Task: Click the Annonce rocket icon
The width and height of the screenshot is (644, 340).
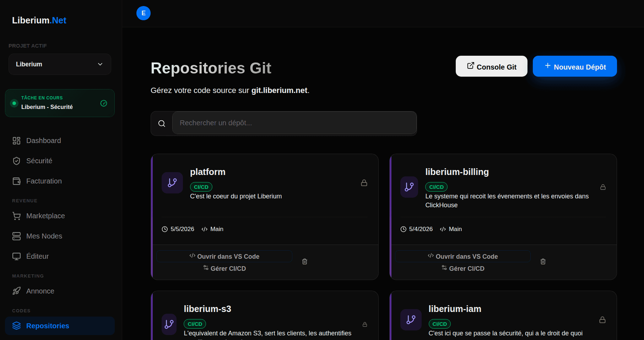Action: pyautogui.click(x=16, y=291)
